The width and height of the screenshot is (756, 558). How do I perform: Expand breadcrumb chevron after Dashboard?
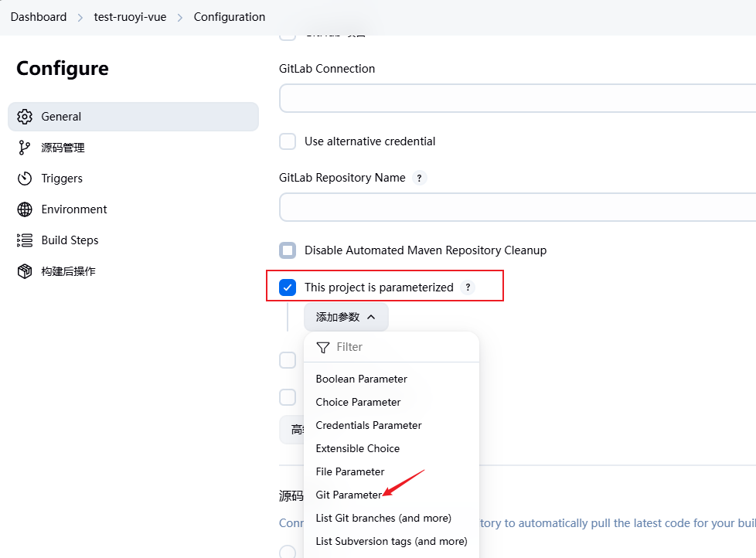point(80,17)
